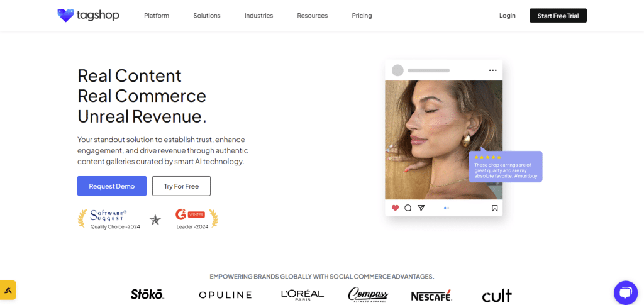Viewport: 644px width, 305px height.
Task: Select the carousel pagination dots under the post
Action: (x=447, y=208)
